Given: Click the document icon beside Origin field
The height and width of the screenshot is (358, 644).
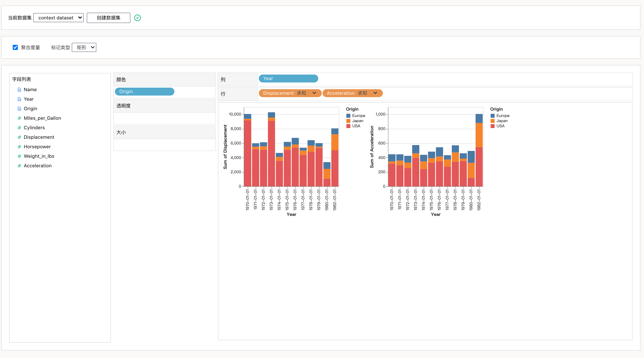Looking at the screenshot, I should tap(19, 109).
